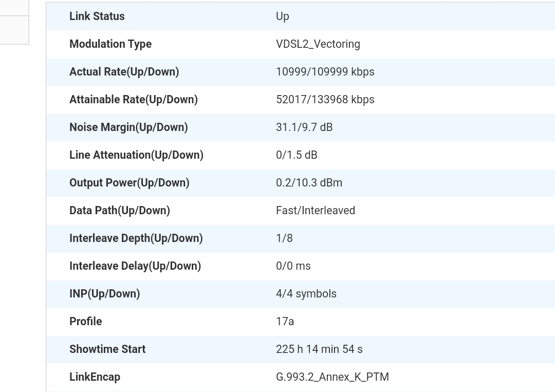Select the 4/4 symbols INP value
Viewport: 555px width, 392px height.
coord(306,294)
